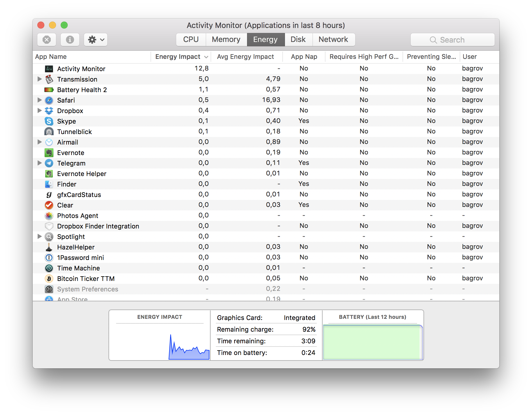Click the Time on battery 0:24 value
Image resolution: width=532 pixels, height=415 pixels.
(308, 353)
